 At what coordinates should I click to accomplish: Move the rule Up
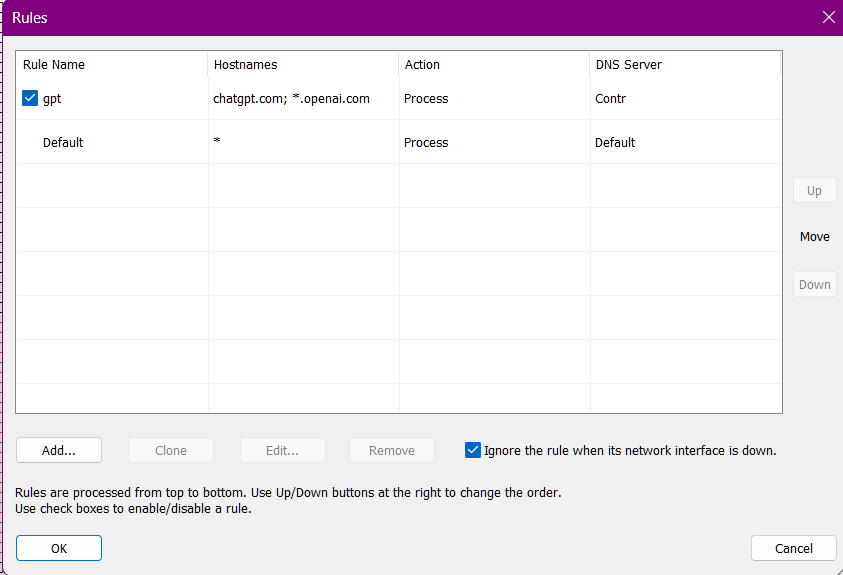pos(815,190)
